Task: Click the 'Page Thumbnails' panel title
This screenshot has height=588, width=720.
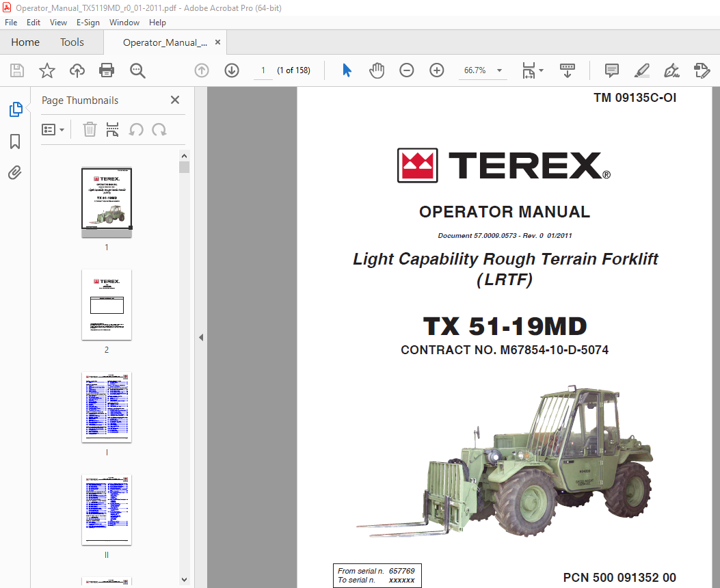Action: (x=80, y=101)
